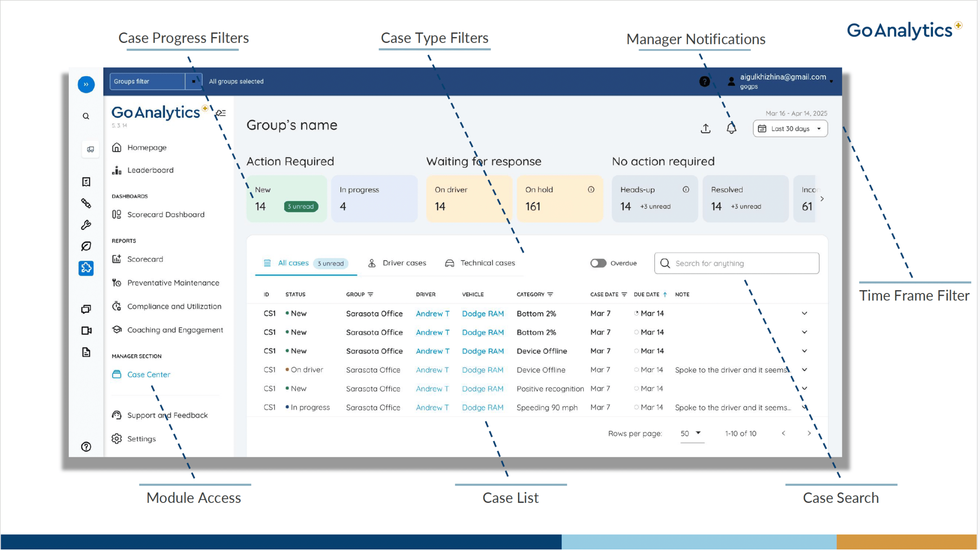Image resolution: width=980 pixels, height=551 pixels.
Task: Sort by Due Date arrow
Action: click(665, 295)
